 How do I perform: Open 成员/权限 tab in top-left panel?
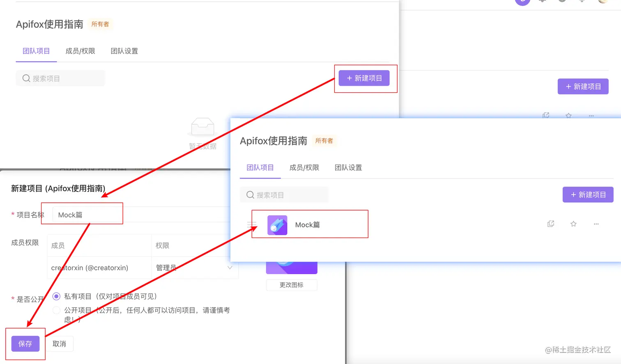click(80, 51)
